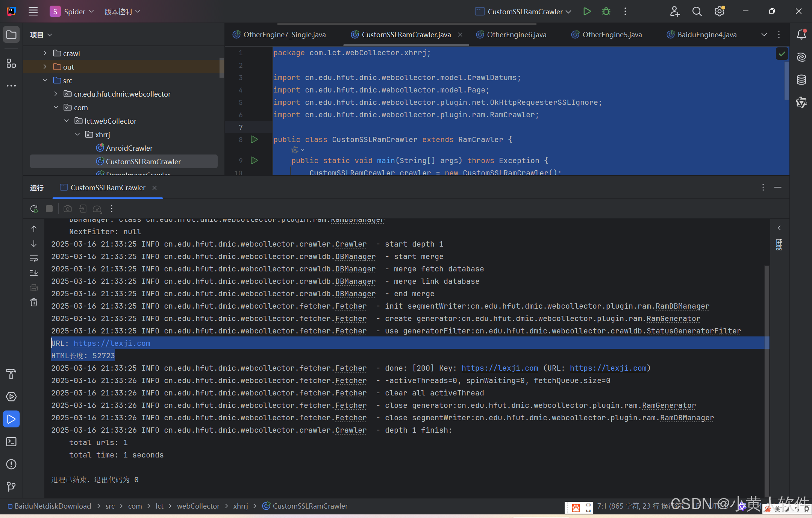
Task: Open https://lexji.com link after URL:
Action: [112, 343]
